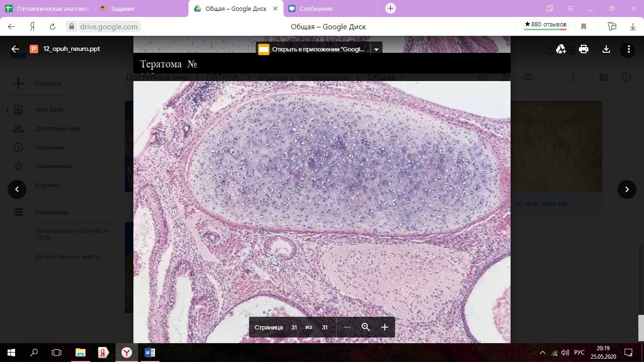Close the preview with the back arrow
644x362 pixels.
pos(15,49)
